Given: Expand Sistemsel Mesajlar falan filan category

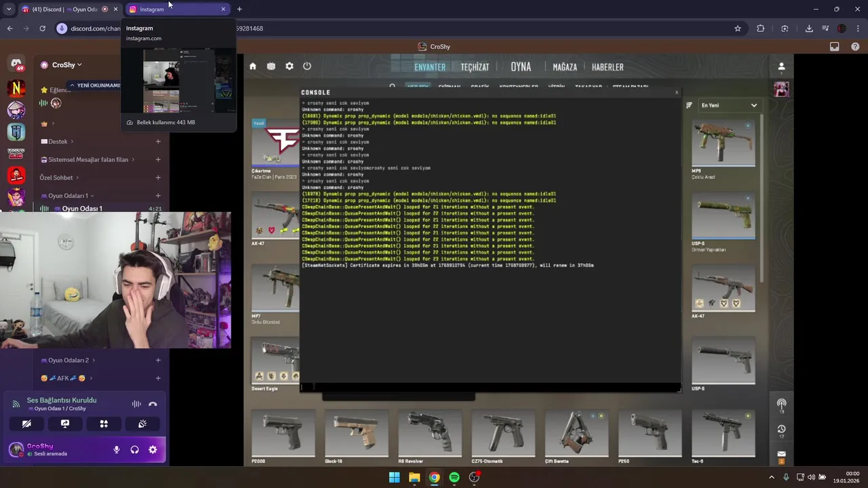Looking at the screenshot, I should 88,160.
